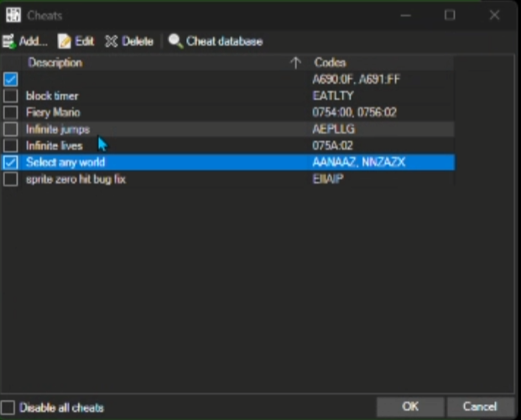Screen dimensions: 521x420
Task: Toggle the block timer cheat checkbox
Action: (x=10, y=96)
